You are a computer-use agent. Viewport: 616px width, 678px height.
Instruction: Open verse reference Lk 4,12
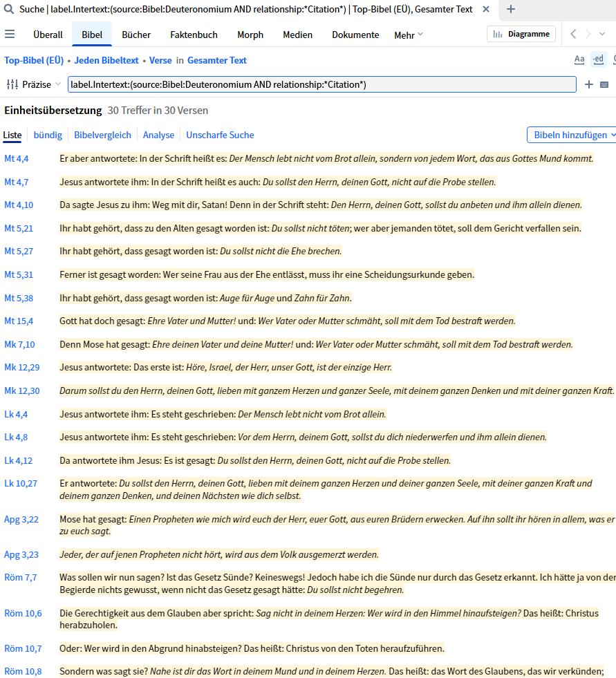[18, 460]
